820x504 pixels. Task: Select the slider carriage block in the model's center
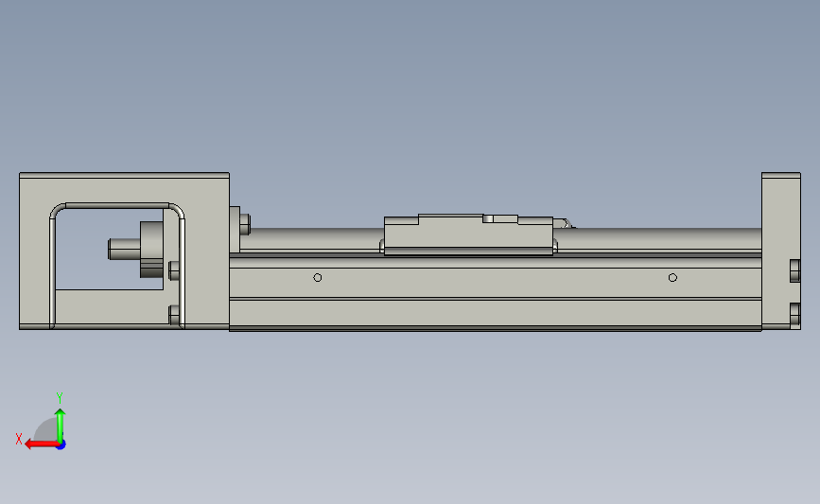pos(468,235)
